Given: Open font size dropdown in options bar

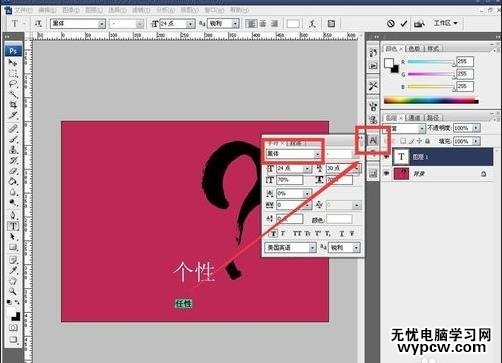Looking at the screenshot, I should pos(190,24).
